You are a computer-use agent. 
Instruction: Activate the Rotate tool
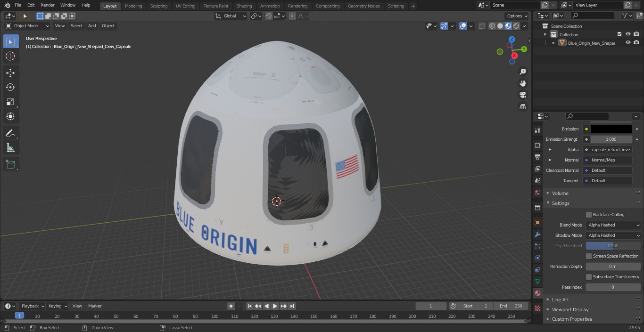[x=10, y=87]
